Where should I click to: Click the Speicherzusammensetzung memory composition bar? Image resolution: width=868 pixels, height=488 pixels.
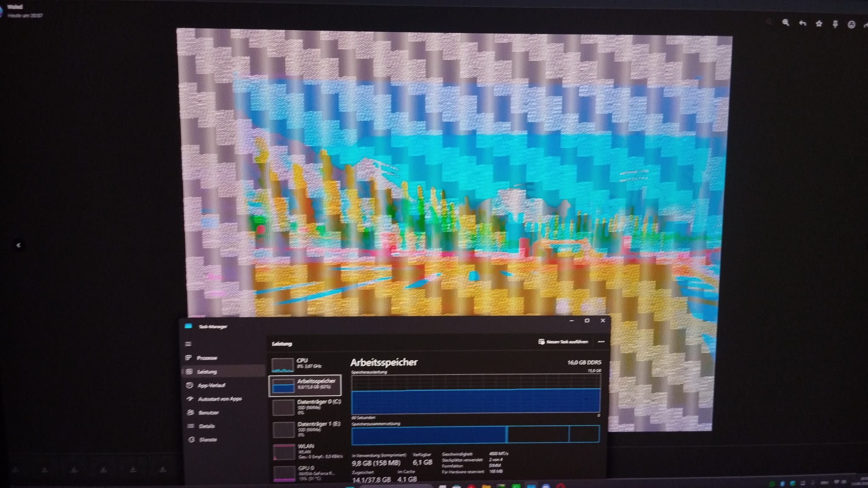coord(476,434)
